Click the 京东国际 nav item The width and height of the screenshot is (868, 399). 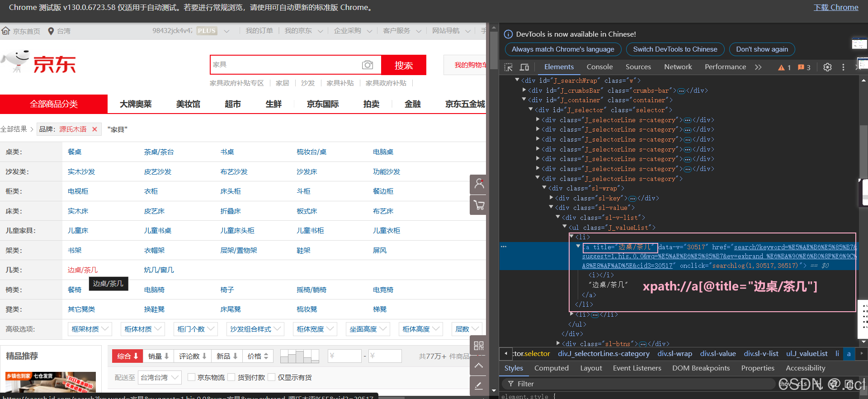pyautogui.click(x=323, y=104)
